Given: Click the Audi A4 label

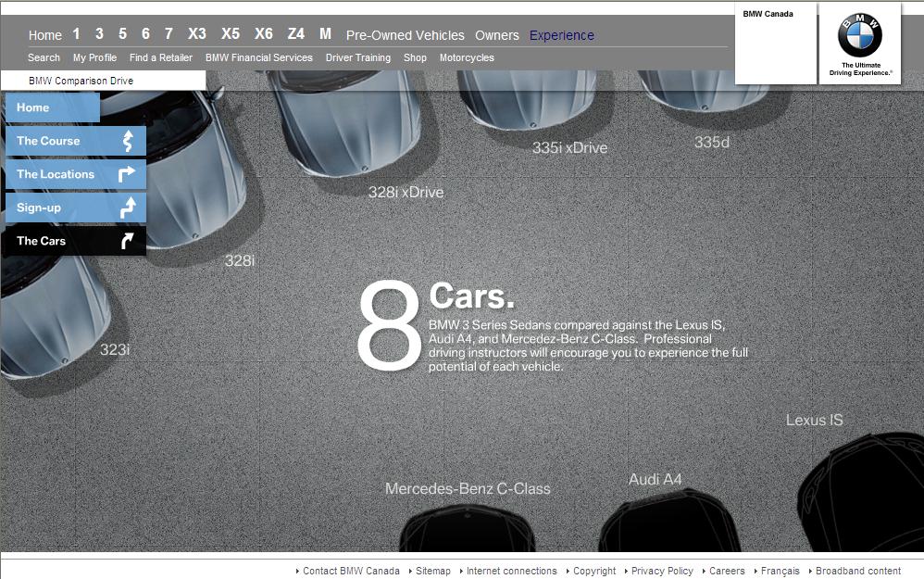Looking at the screenshot, I should (x=655, y=479).
